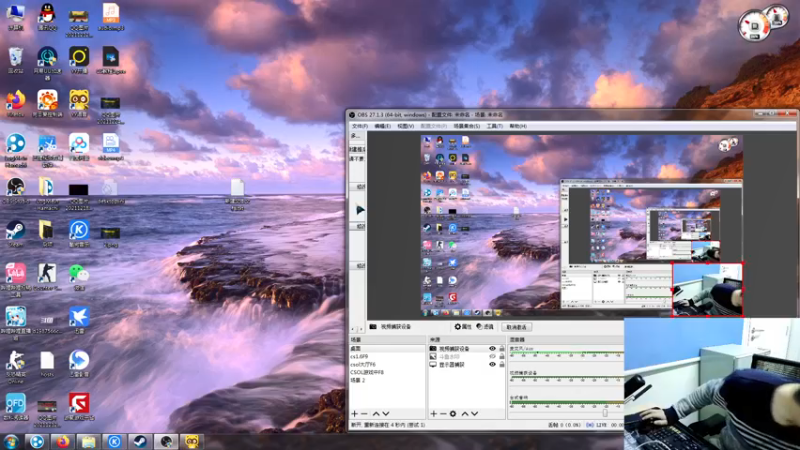The height and width of the screenshot is (450, 800).
Task: Toggle lock on video capture device source
Action: pyautogui.click(x=502, y=348)
